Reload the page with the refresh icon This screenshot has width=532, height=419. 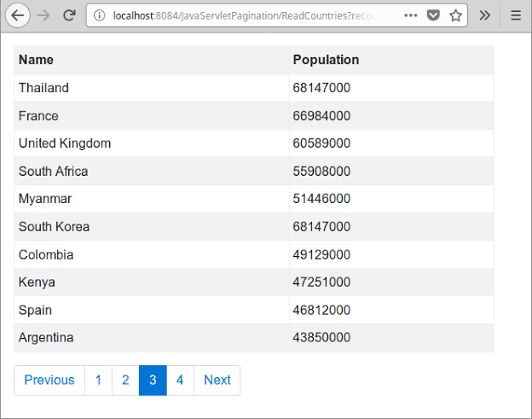click(x=70, y=15)
